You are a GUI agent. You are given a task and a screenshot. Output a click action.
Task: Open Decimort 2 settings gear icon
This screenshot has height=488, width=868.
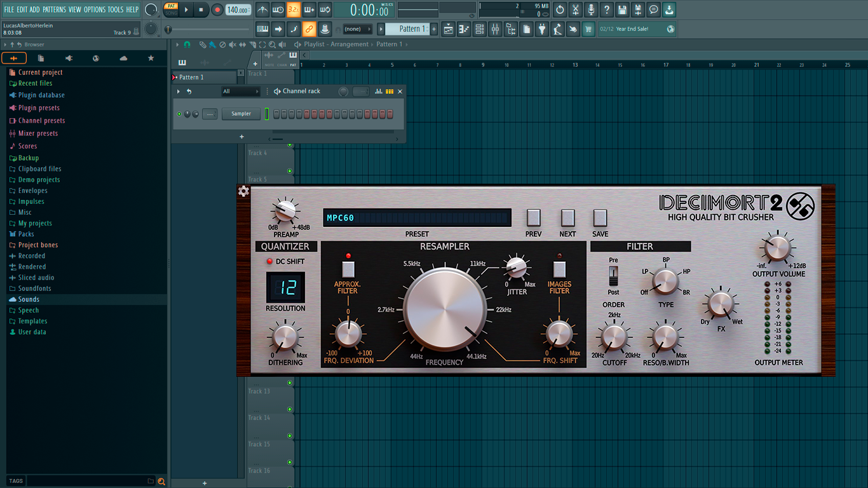[x=243, y=191]
